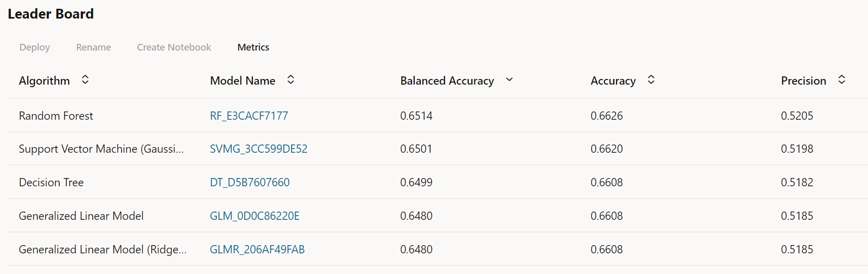868x274 pixels.
Task: Select Create Notebook in toolbar
Action: 174,47
